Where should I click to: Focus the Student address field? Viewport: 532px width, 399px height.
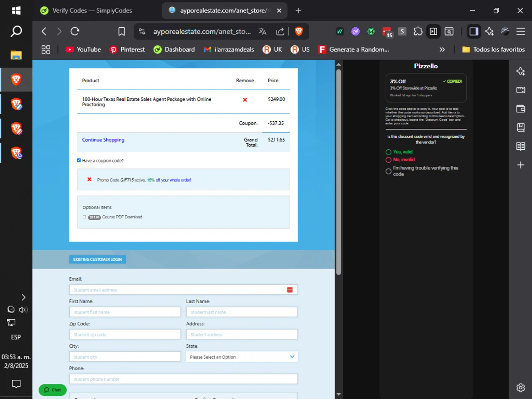coord(242,334)
